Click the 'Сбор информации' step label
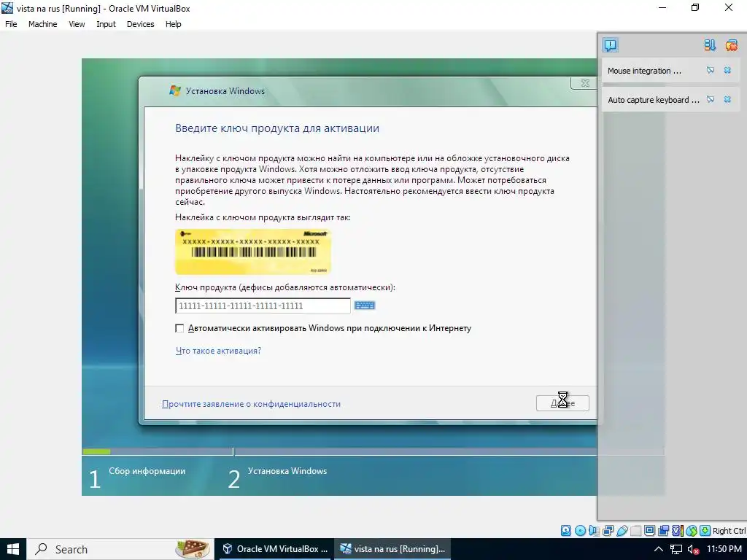This screenshot has height=560, width=747. click(x=147, y=471)
